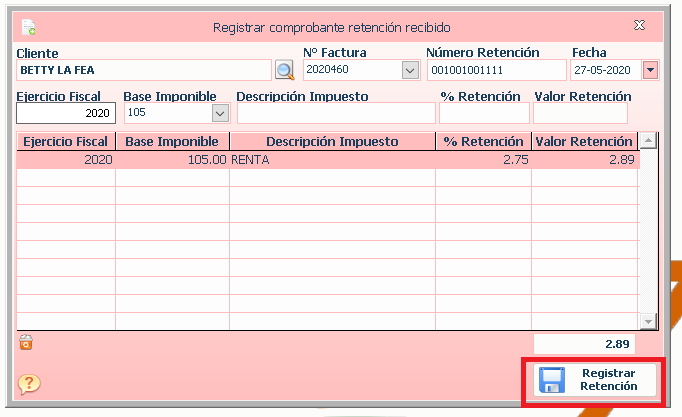Click the Fecha field 27-05-2020

tap(606, 70)
